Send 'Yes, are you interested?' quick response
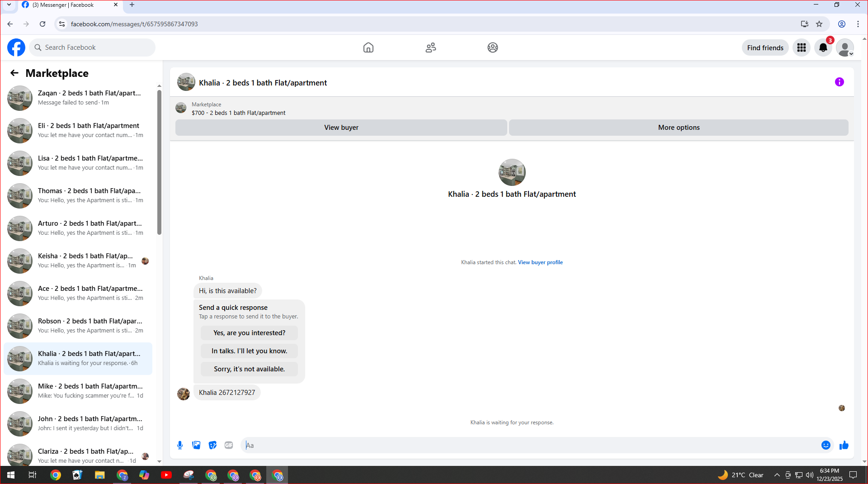 point(250,333)
